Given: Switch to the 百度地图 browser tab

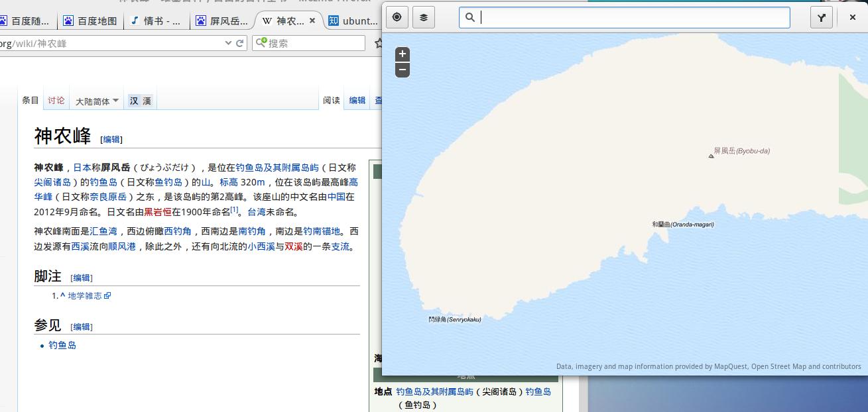Looking at the screenshot, I should [90, 21].
